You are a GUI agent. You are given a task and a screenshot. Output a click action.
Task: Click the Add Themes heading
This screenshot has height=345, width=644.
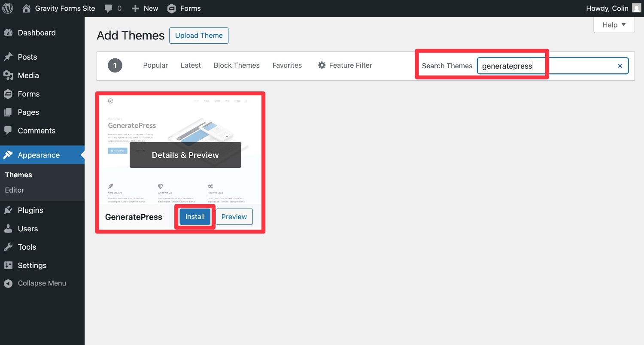pos(131,36)
